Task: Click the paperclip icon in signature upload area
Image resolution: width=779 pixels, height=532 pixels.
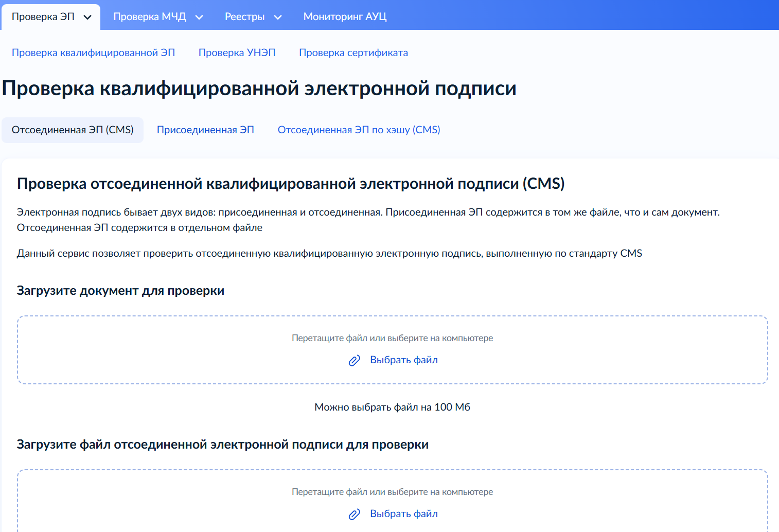Action: pyautogui.click(x=353, y=514)
